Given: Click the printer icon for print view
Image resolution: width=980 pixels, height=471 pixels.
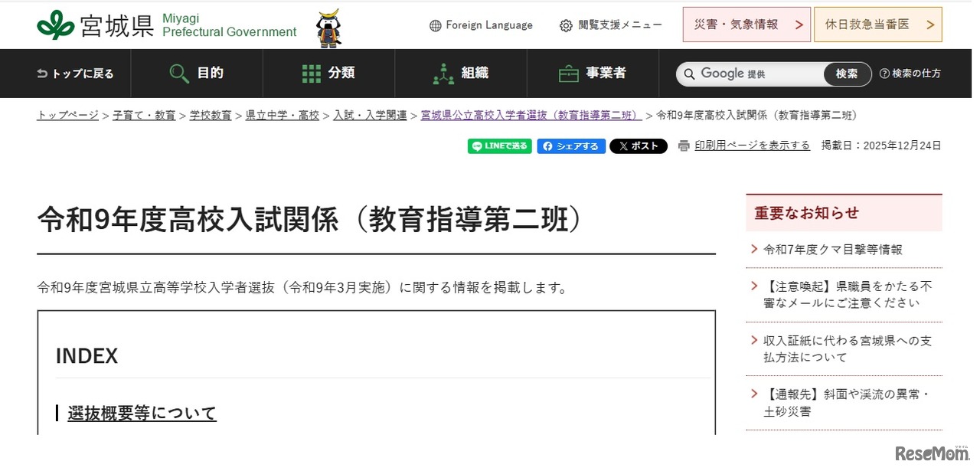Looking at the screenshot, I should tap(683, 145).
